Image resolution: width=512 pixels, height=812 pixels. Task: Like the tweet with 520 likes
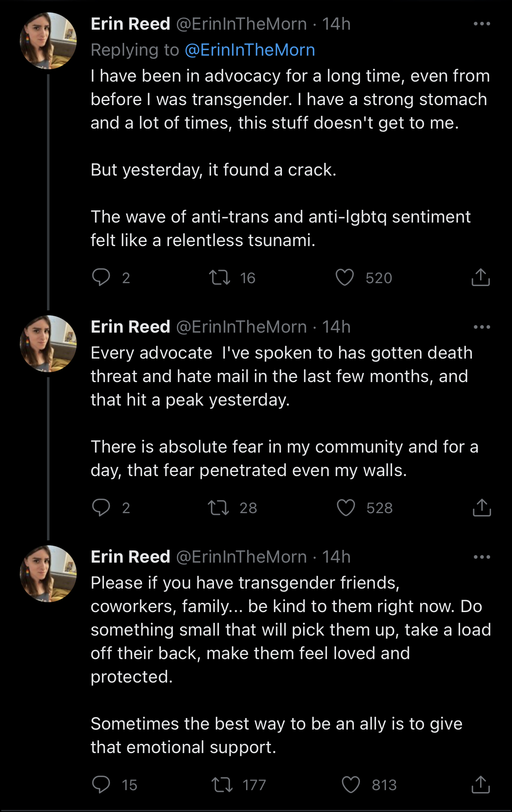tap(345, 277)
